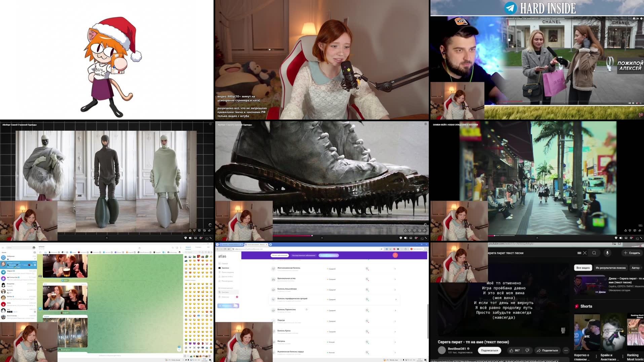
Task: Expand Бронхиальная астма details in atlas
Action: 394,279
